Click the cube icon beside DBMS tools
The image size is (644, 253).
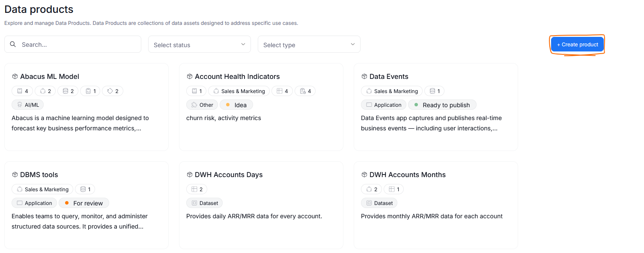pyautogui.click(x=15, y=175)
